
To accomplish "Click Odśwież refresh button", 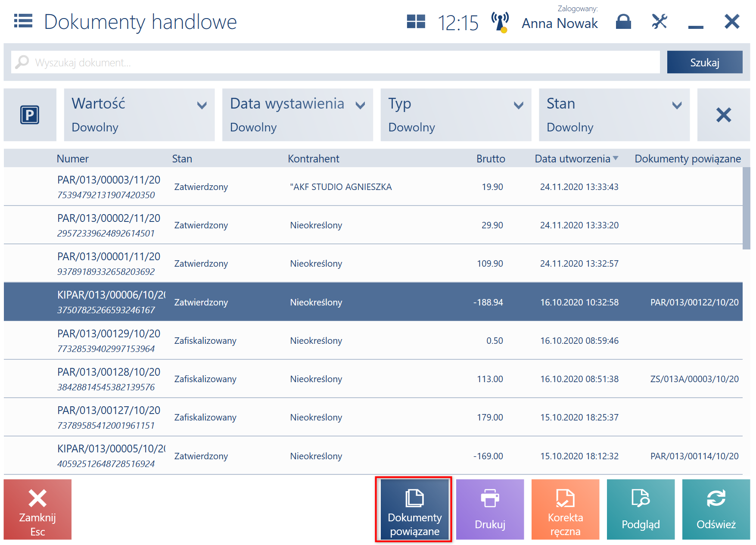I will 716,509.
